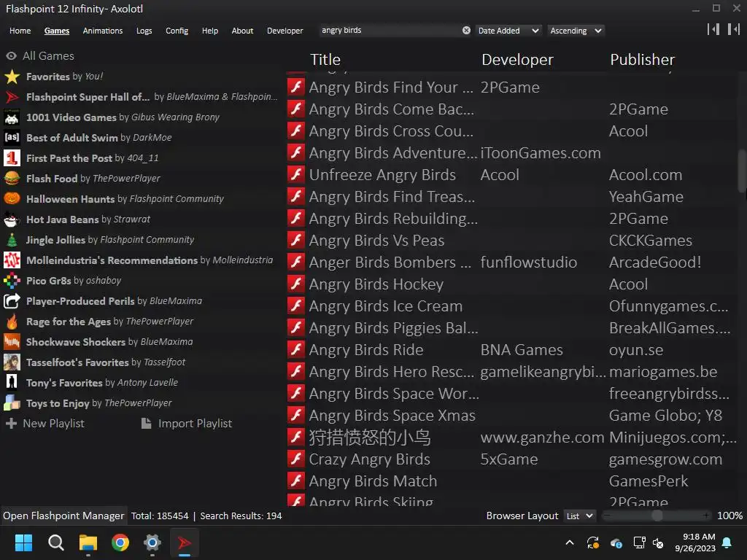The image size is (747, 560).
Task: Click the eye icon beside All Games
Action: 12,55
